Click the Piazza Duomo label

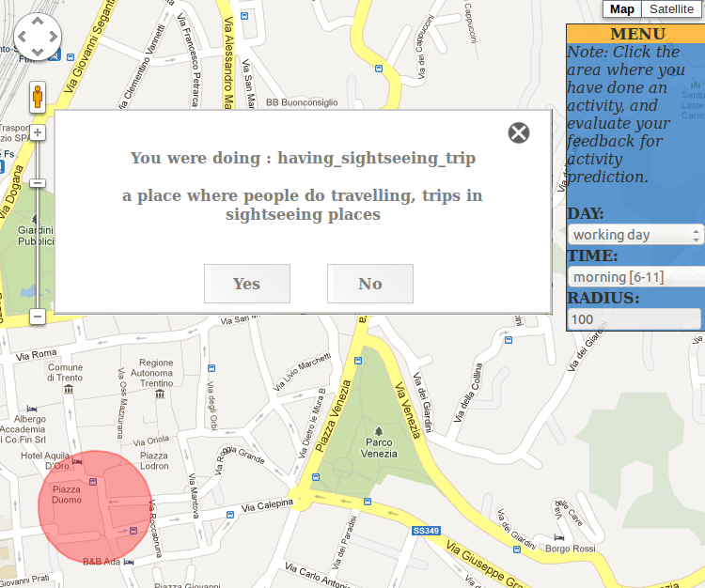coord(67,495)
